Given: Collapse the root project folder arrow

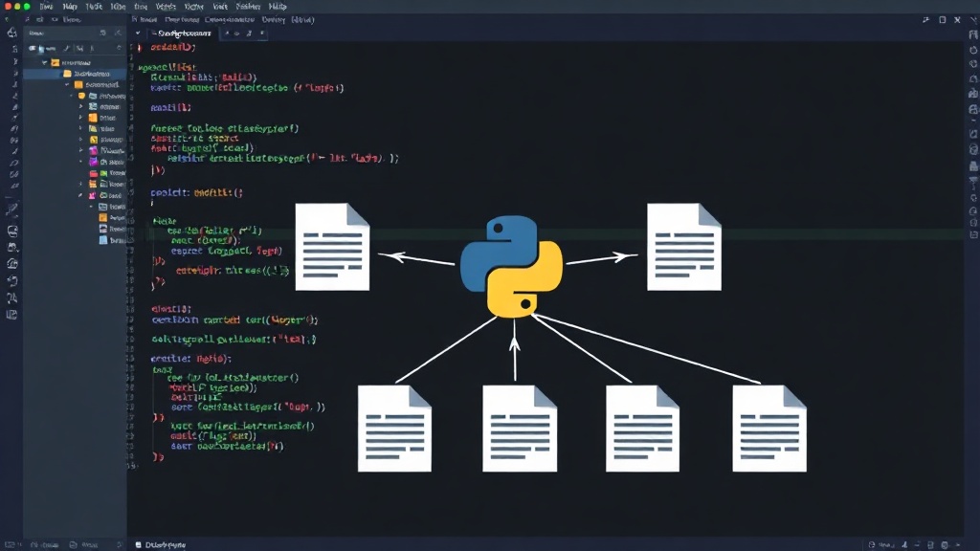Looking at the screenshot, I should 44,62.
